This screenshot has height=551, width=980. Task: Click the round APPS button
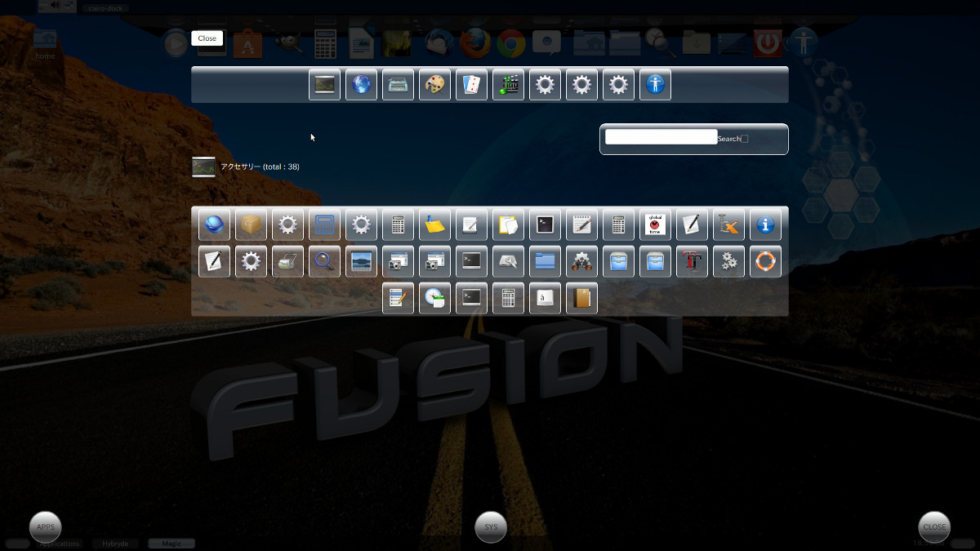tap(46, 527)
